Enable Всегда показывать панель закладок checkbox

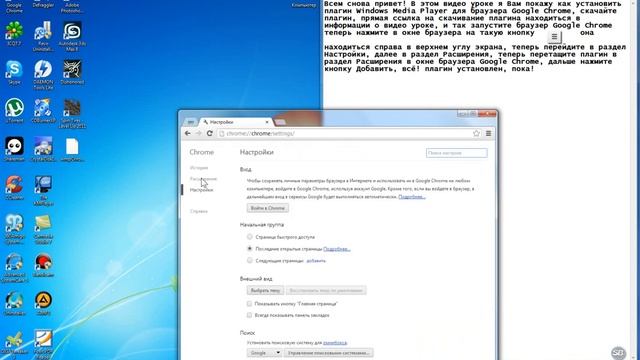[249, 315]
